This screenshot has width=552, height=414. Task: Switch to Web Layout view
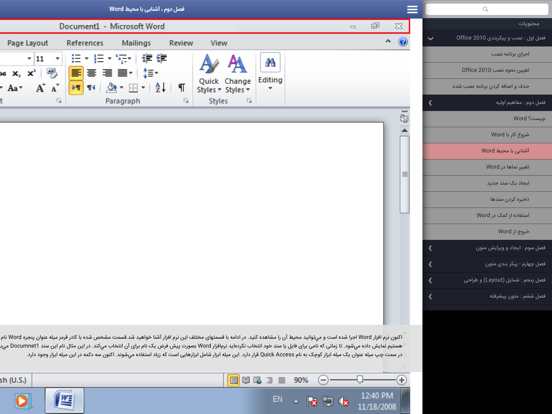(x=257, y=380)
